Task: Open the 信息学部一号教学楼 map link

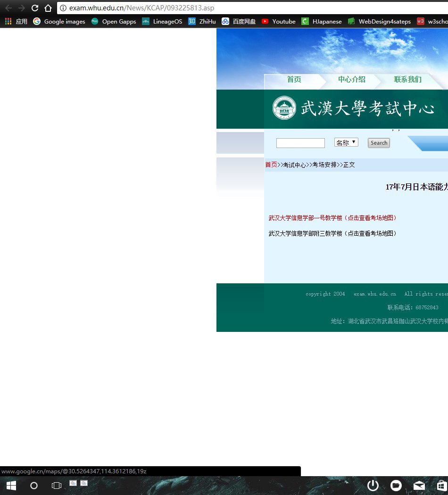Action: coord(333,218)
